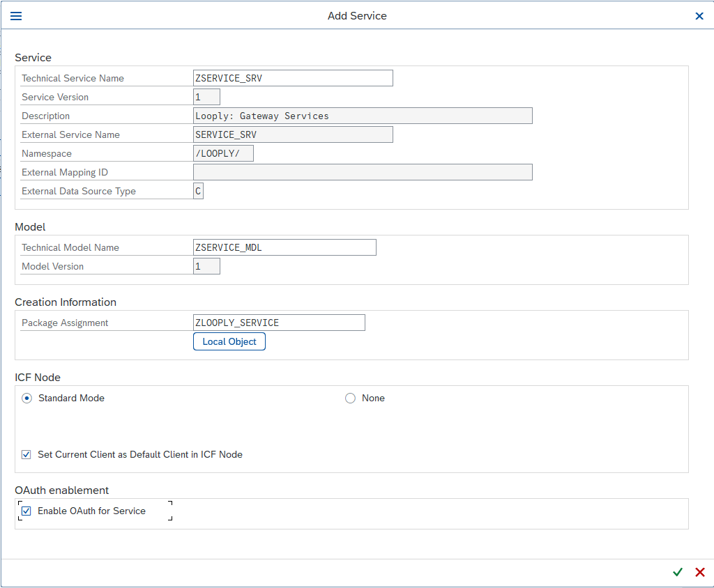Image resolution: width=714 pixels, height=588 pixels.
Task: Select the Standard Mode radio button
Action: tap(27, 399)
